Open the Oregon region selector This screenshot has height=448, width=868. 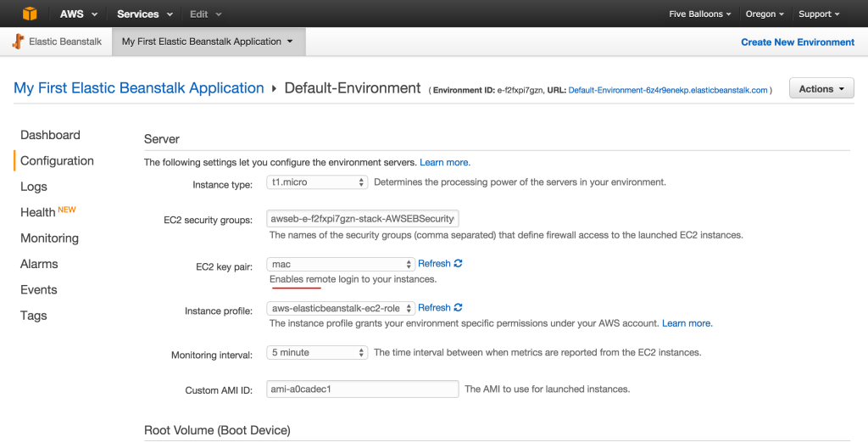(765, 14)
